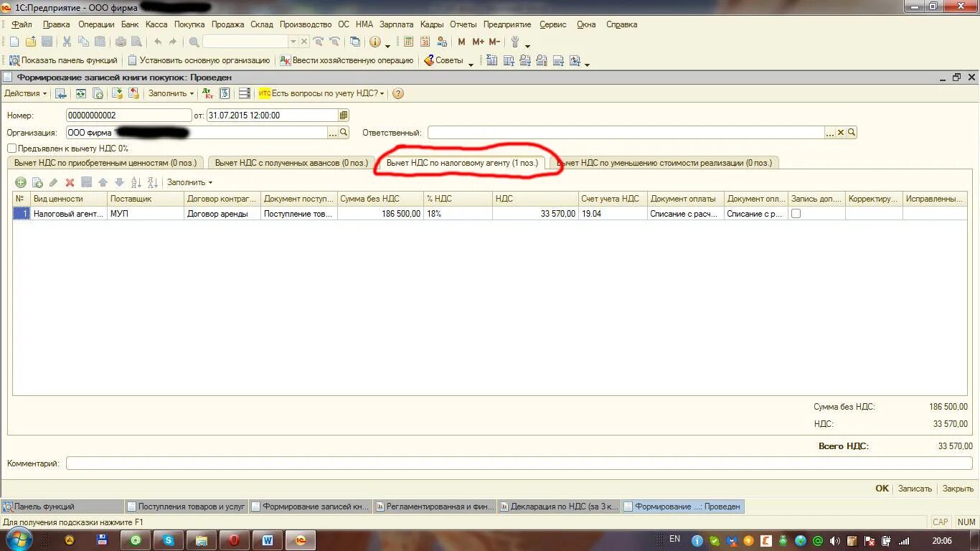Viewport: 980px width, 551px height.
Task: Switch to Декларация по НДС window tab
Action: point(559,507)
